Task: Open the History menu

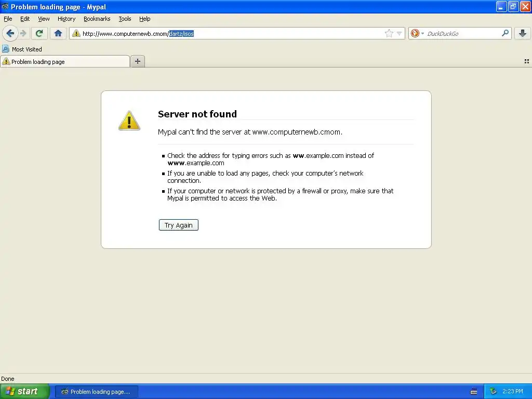Action: (66, 19)
